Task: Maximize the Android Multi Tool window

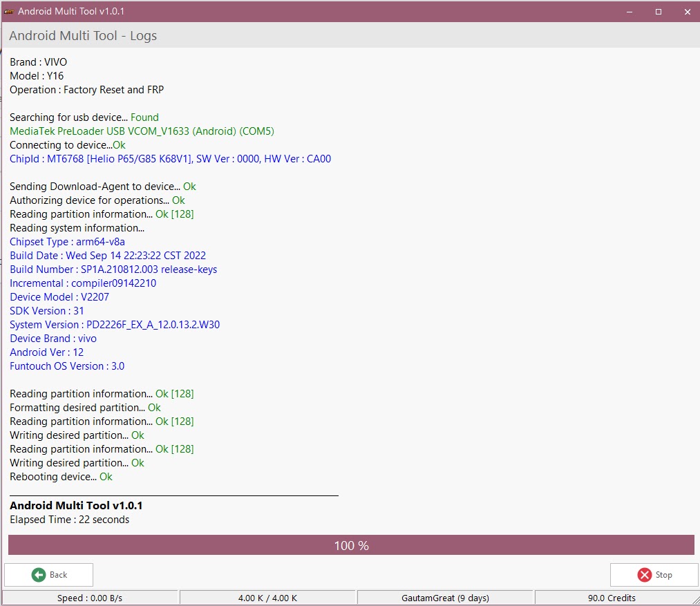Action: [x=659, y=12]
